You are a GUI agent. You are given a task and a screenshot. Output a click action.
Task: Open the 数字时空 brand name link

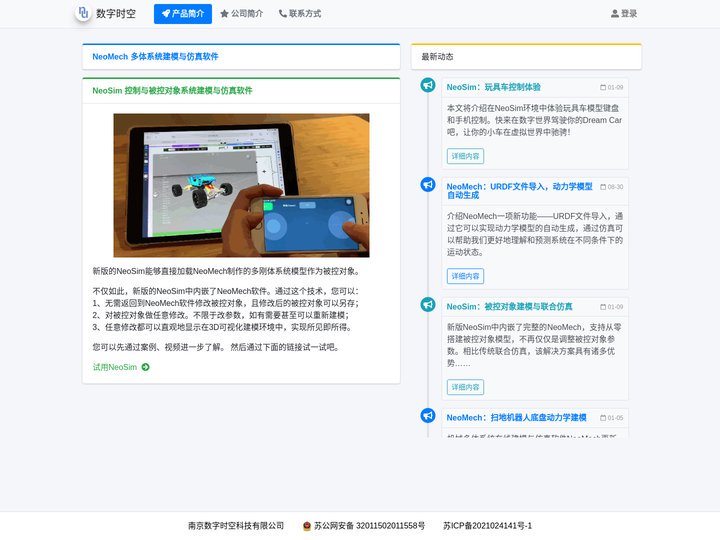116,13
